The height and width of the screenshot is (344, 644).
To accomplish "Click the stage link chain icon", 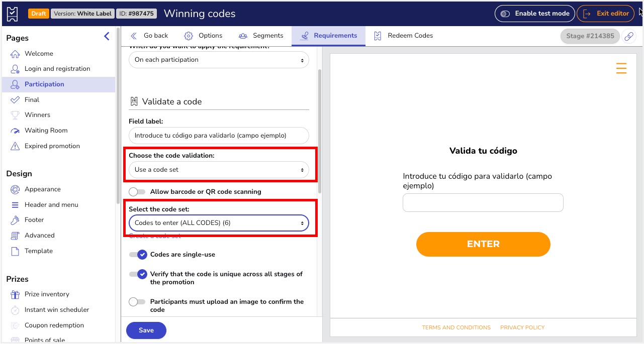I will pyautogui.click(x=629, y=36).
